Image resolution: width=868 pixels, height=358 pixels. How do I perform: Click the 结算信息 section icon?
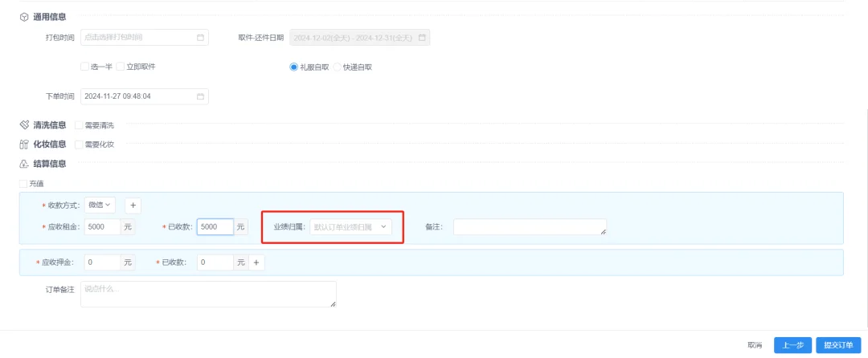coord(24,164)
